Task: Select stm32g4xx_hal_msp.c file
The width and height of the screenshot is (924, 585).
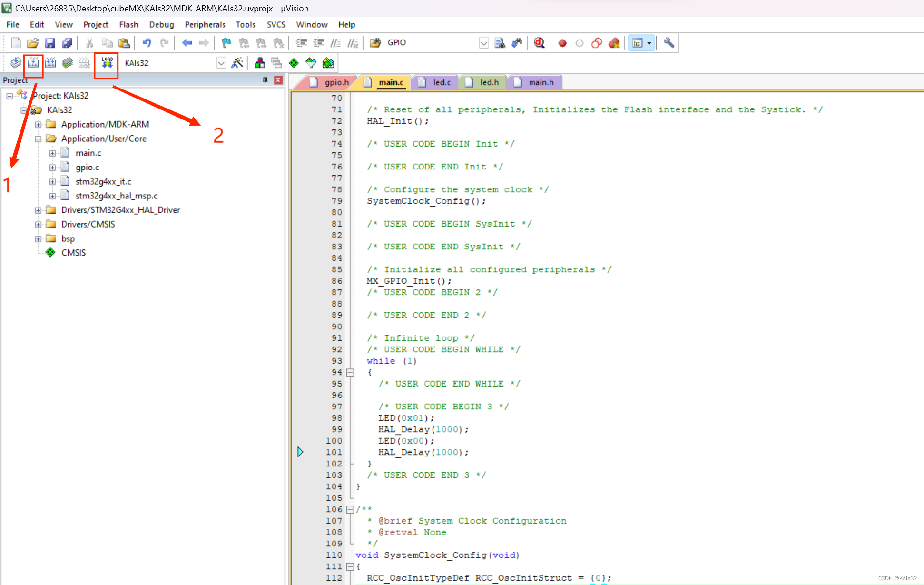Action: point(117,196)
